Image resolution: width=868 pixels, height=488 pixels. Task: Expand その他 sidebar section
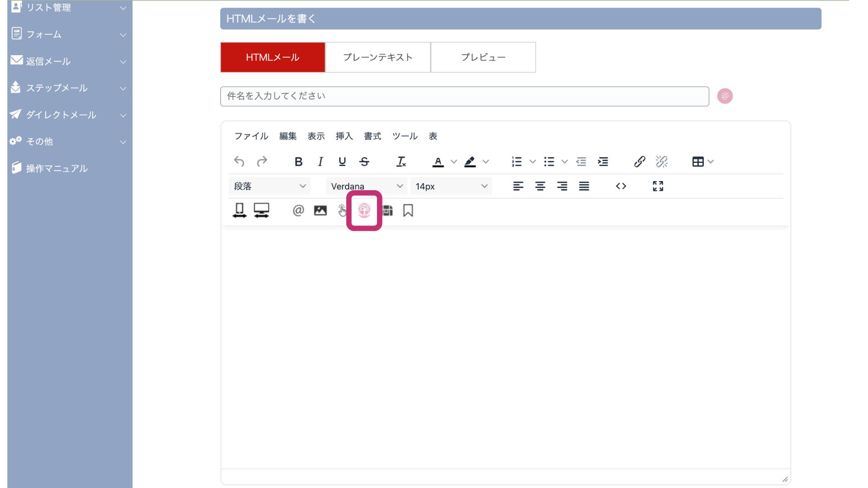[x=69, y=141]
